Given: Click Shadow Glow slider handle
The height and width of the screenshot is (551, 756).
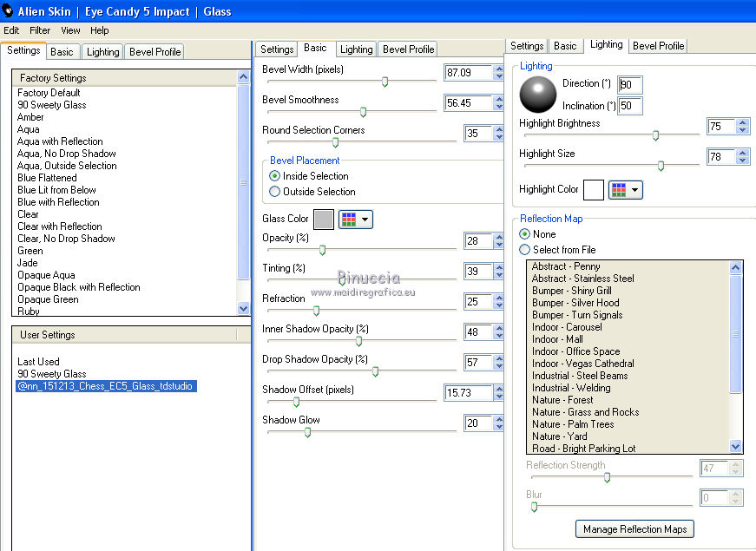Looking at the screenshot, I should click(x=307, y=432).
